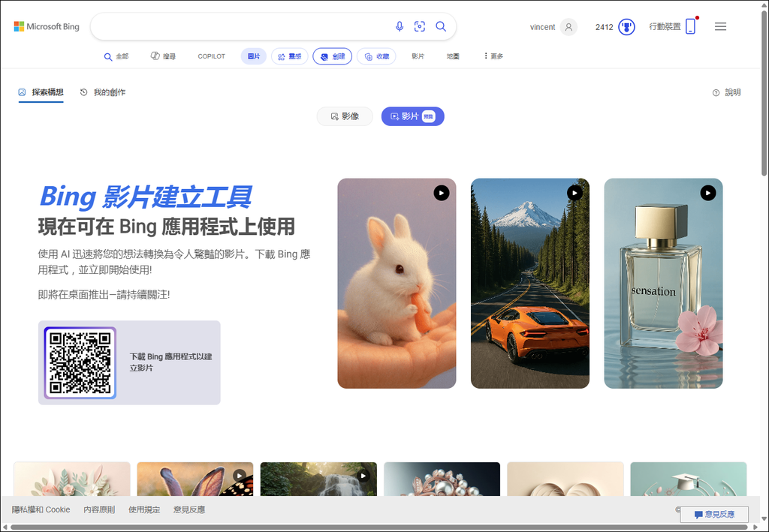Open the sensation perfume bottle thumbnail
The width and height of the screenshot is (769, 532).
[x=664, y=284]
